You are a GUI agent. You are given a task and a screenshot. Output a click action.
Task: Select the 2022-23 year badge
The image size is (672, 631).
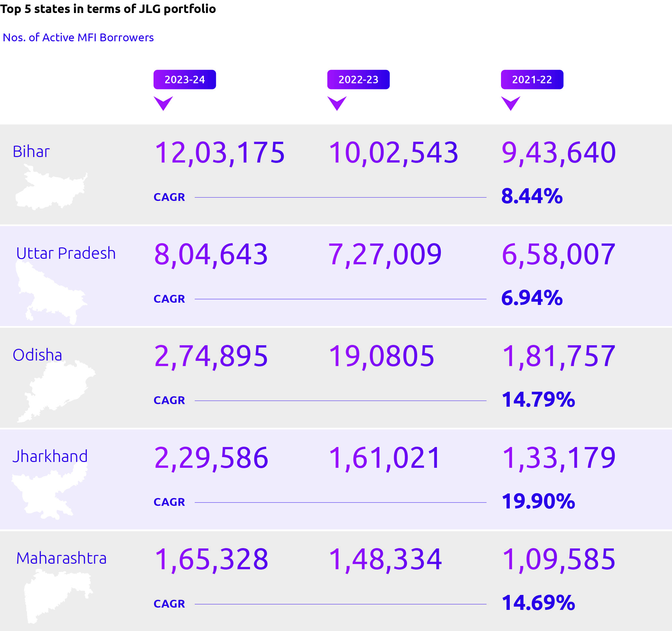tap(358, 79)
